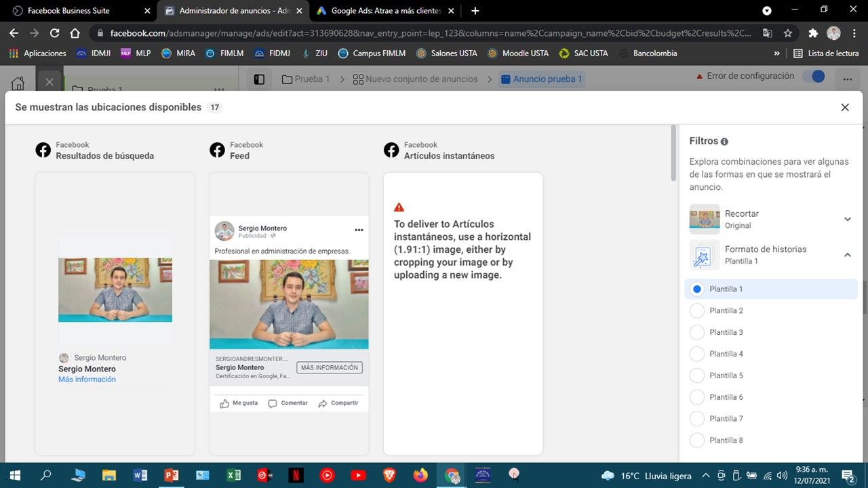Pick the Plantilla 5 radio button
Viewport: 868px width, 488px height.
coord(696,375)
